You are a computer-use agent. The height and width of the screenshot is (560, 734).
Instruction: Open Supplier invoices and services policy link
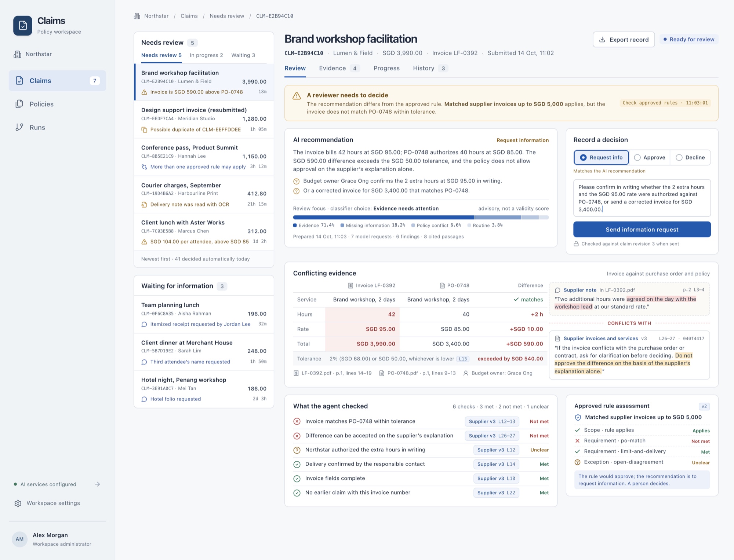tap(601, 338)
